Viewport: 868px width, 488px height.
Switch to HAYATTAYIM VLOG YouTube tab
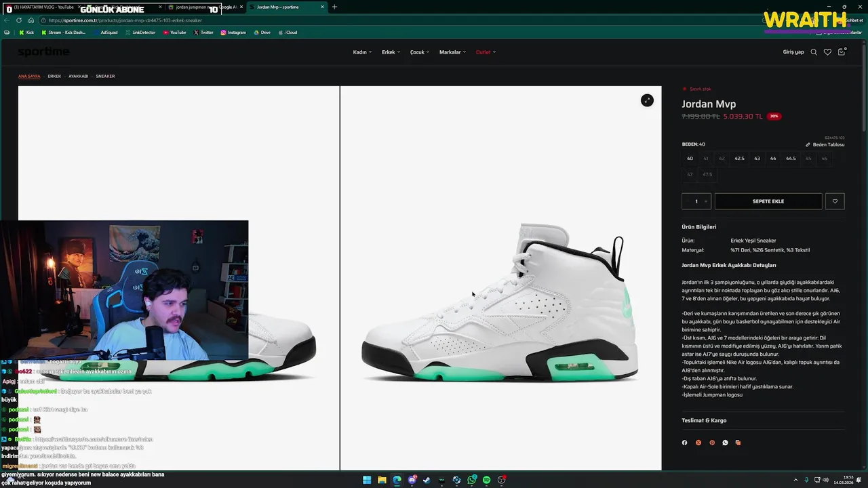[x=42, y=7]
